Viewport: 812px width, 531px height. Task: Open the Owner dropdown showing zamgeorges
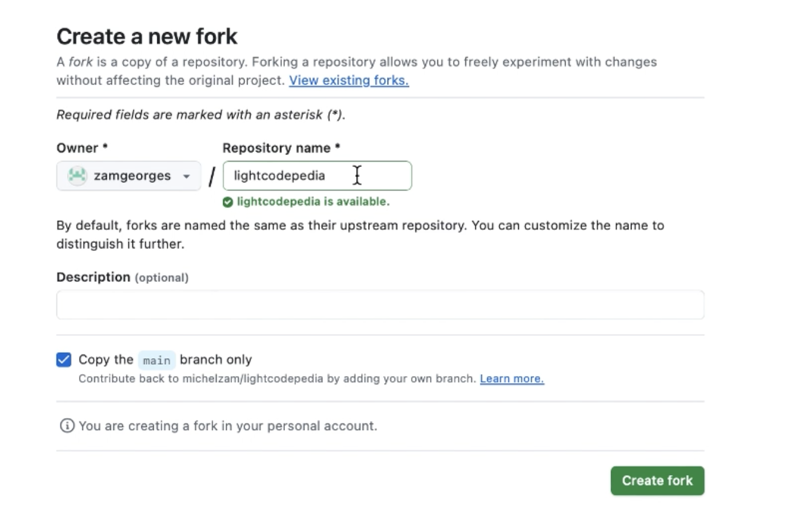point(128,176)
